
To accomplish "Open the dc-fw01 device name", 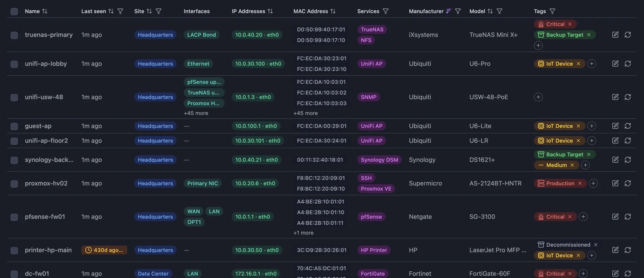I will [37, 273].
